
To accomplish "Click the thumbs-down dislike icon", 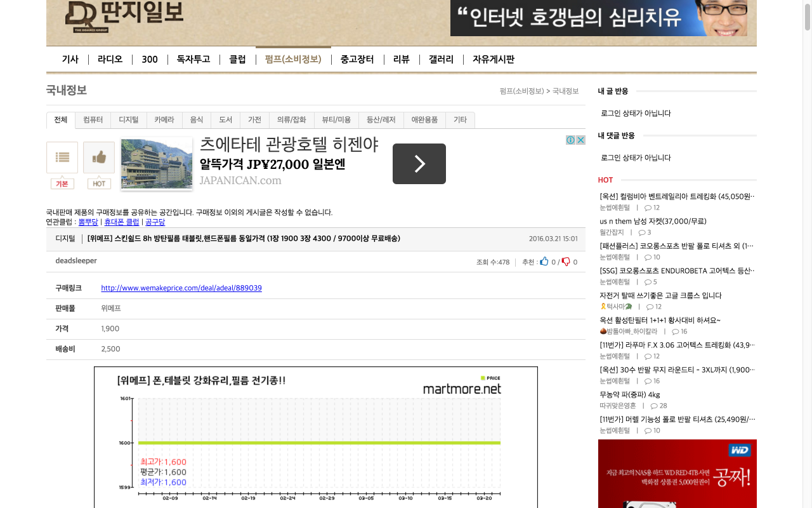I will click(x=566, y=262).
